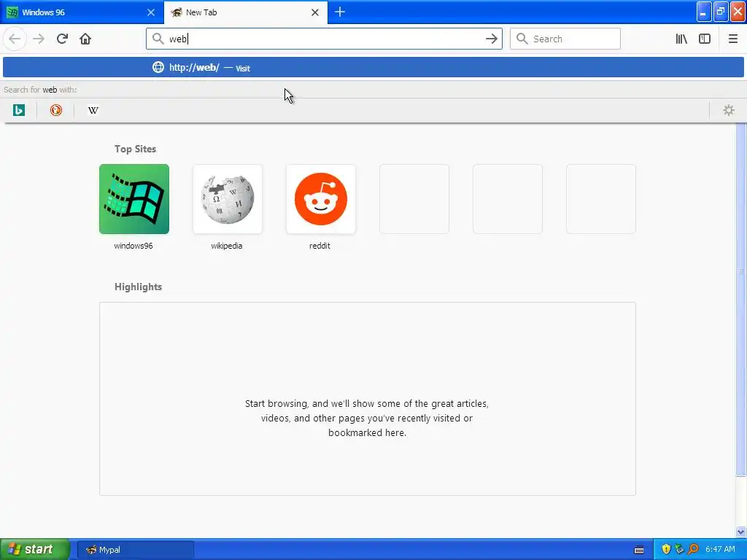The width and height of the screenshot is (747, 560).
Task: Select the New Tab tab
Action: click(245, 12)
